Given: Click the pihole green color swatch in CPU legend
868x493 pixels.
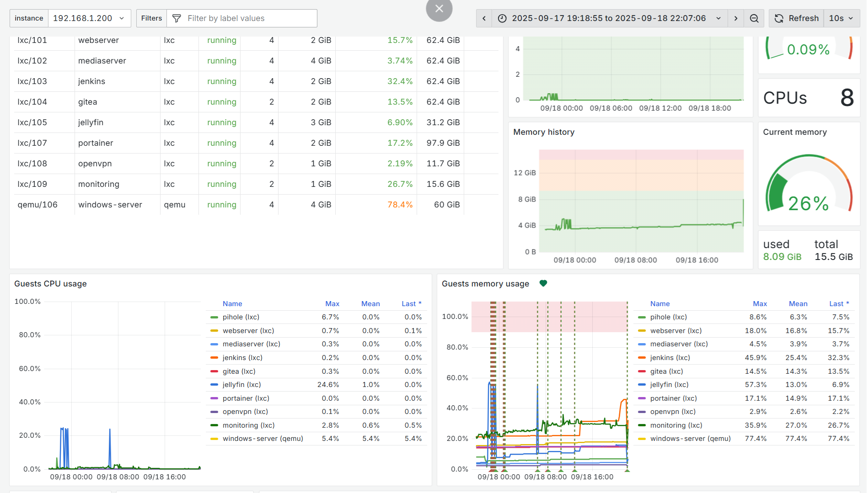Looking at the screenshot, I should click(214, 317).
